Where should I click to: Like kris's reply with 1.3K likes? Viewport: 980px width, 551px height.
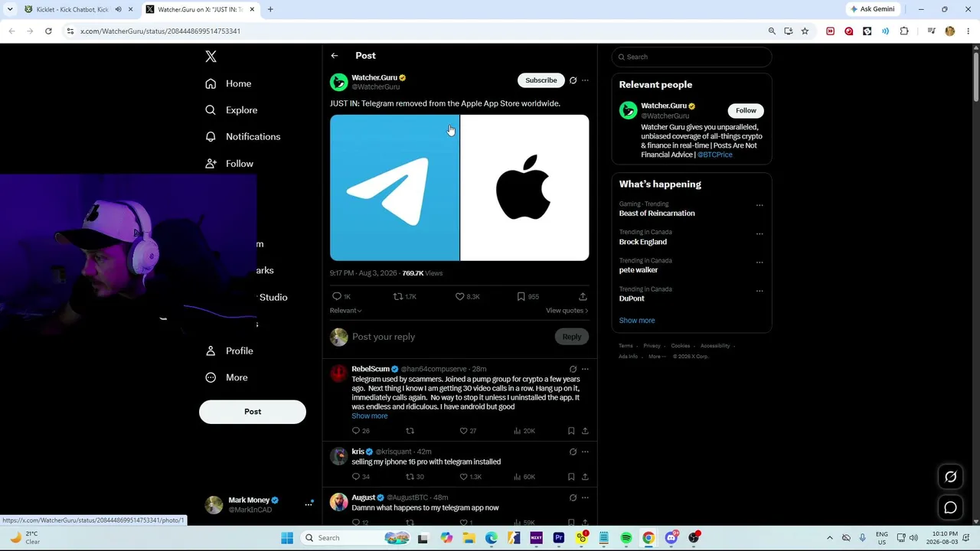pos(470,477)
